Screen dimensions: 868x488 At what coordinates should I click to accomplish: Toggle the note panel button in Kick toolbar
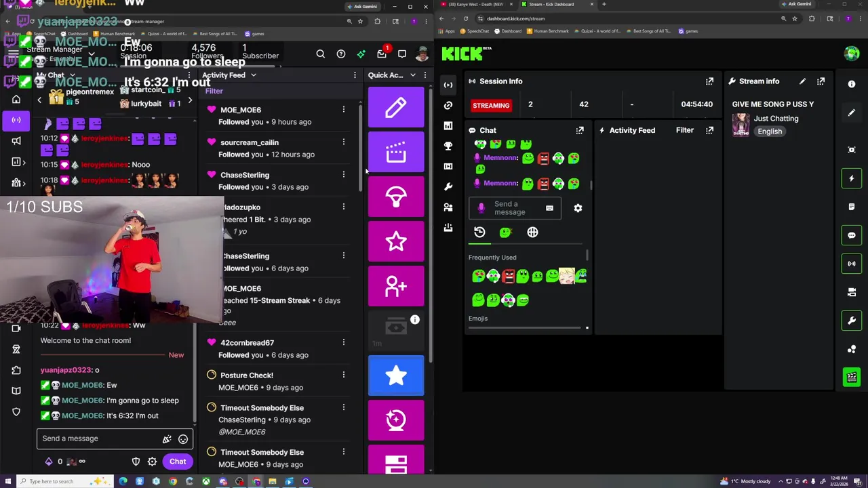[852, 207]
